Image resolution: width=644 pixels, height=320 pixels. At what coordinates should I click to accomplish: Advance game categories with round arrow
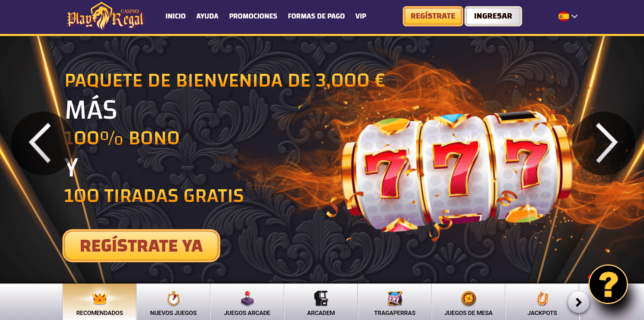point(578,302)
